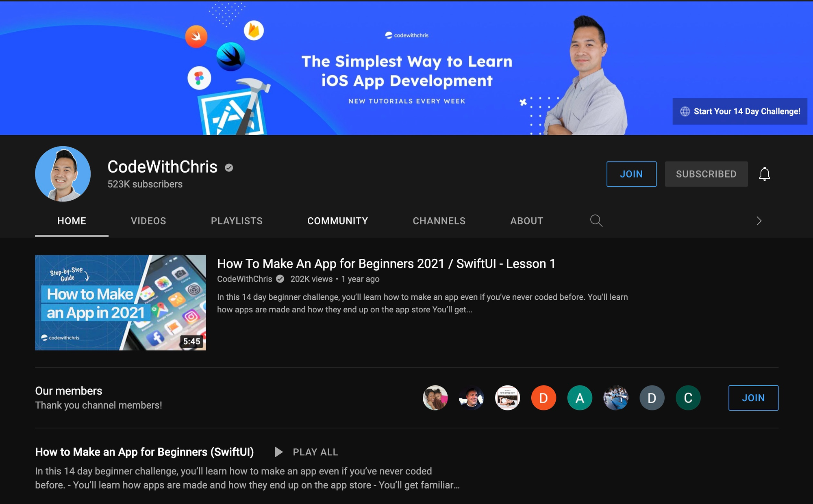The image size is (813, 504).
Task: Open the How To Make An App video thumbnail
Action: (120, 302)
